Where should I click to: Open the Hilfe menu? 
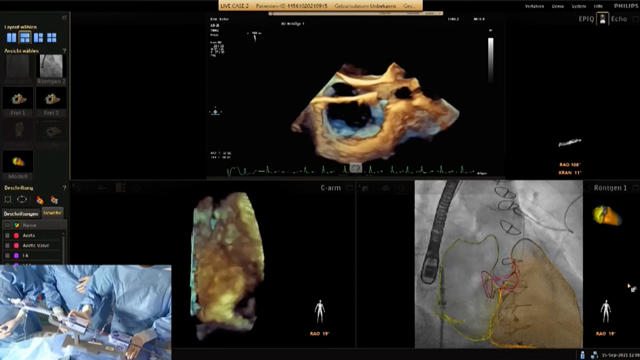(598, 6)
